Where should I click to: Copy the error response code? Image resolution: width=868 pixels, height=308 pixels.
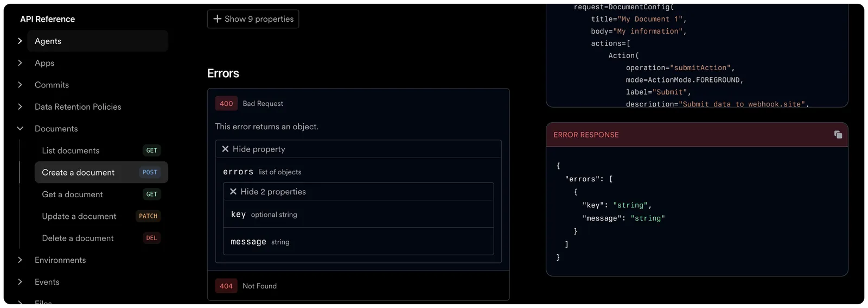pyautogui.click(x=838, y=135)
